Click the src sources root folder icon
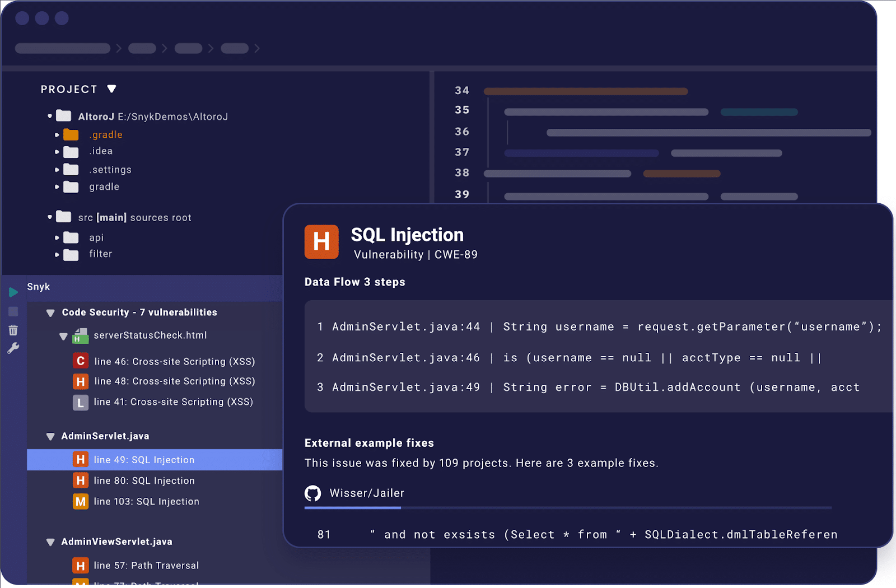 coord(64,217)
